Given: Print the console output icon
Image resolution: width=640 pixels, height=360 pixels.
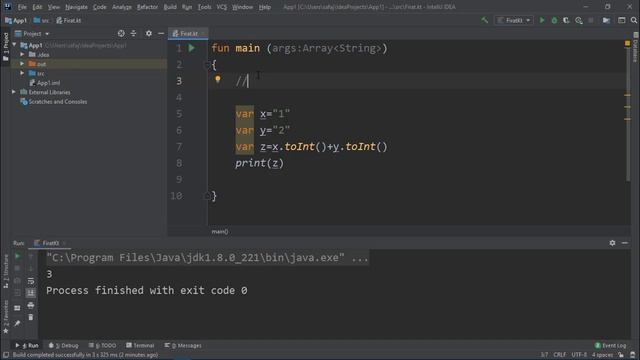Looking at the screenshot, I should 31,305.
